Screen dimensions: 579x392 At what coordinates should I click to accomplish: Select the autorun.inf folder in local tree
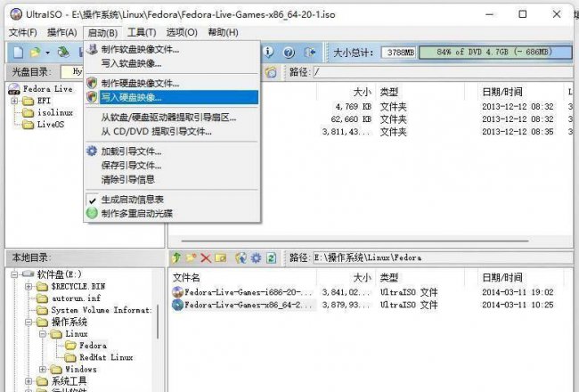(76, 298)
